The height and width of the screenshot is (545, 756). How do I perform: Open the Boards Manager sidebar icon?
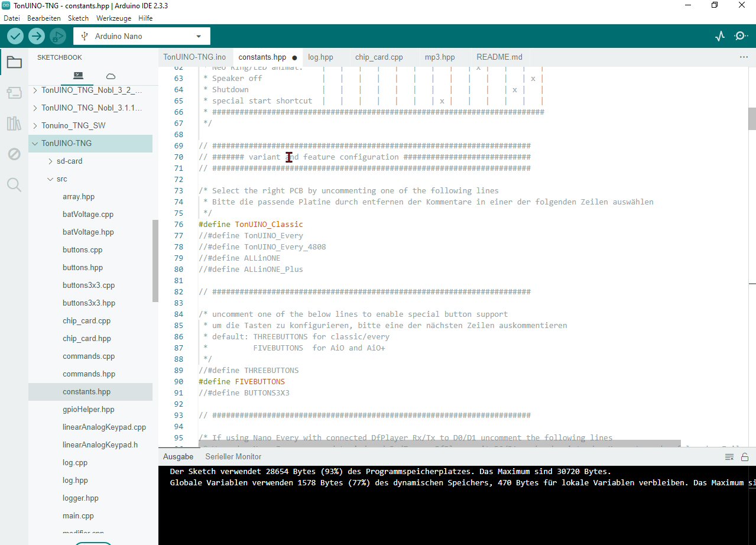coord(14,93)
